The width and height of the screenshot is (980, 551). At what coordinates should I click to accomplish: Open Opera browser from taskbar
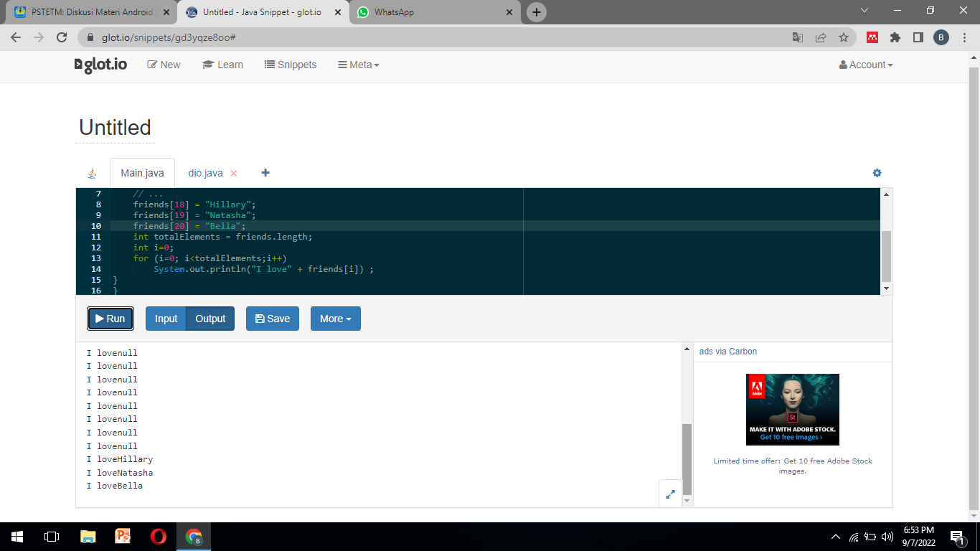tap(159, 537)
